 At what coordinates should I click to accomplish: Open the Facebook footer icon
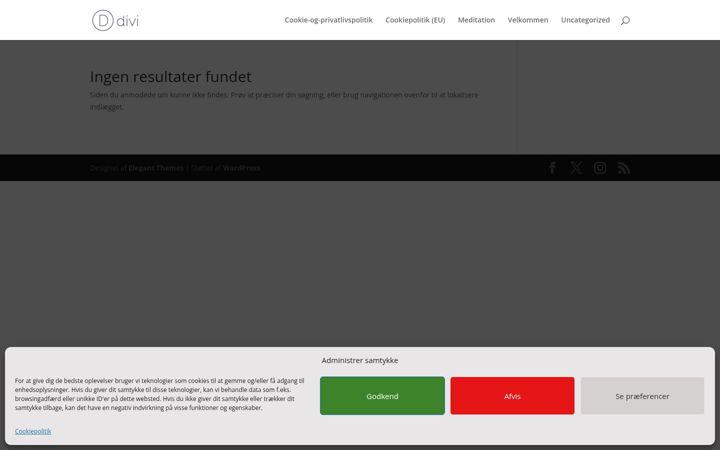coord(553,168)
